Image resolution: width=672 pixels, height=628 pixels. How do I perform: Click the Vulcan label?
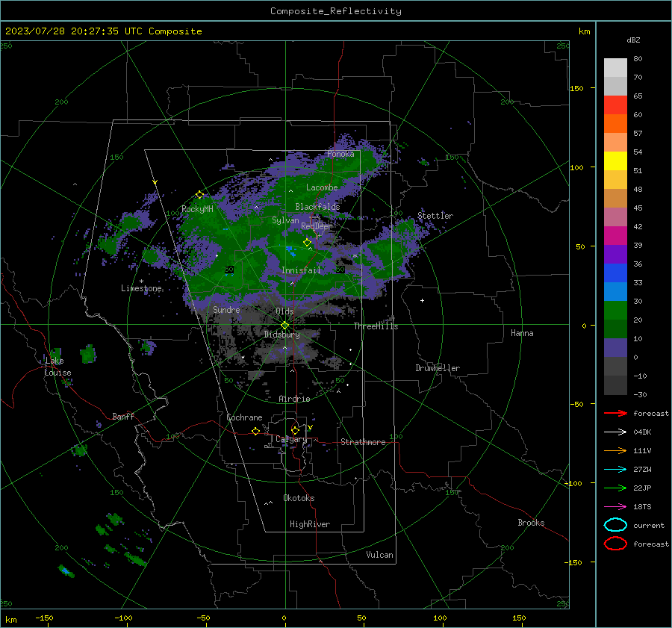(380, 555)
